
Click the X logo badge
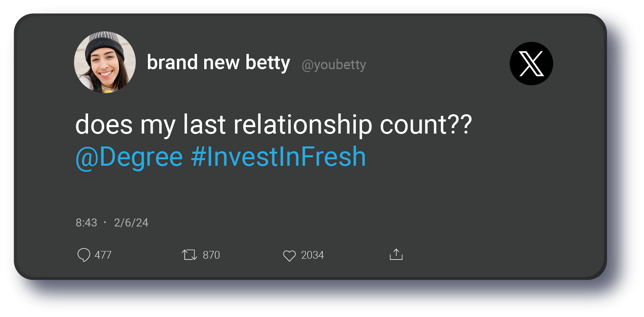531,64
